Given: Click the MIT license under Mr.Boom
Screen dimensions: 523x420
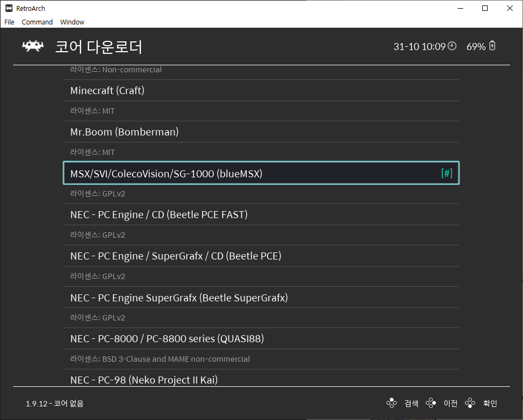Looking at the screenshot, I should 92,152.
